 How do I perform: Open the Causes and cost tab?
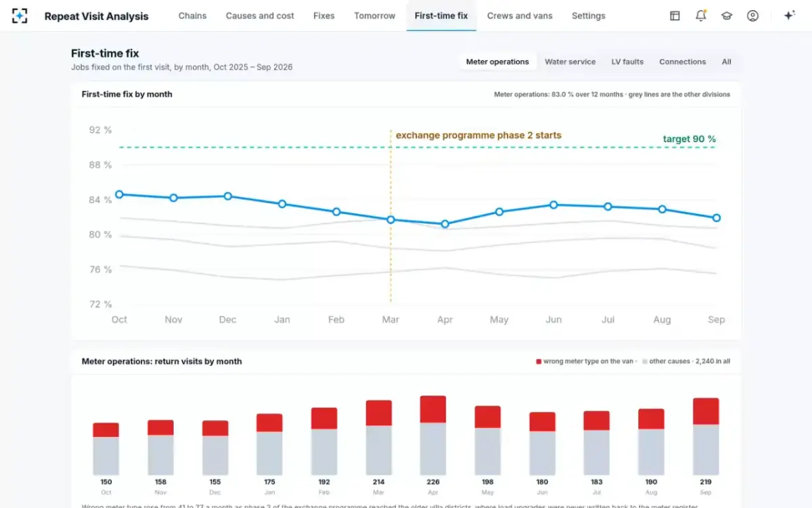coord(260,16)
